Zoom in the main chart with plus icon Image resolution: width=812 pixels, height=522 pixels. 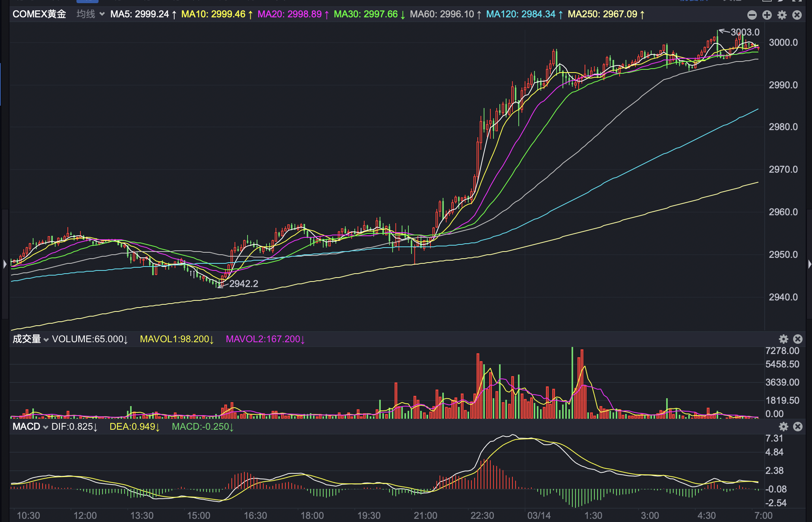coord(767,15)
